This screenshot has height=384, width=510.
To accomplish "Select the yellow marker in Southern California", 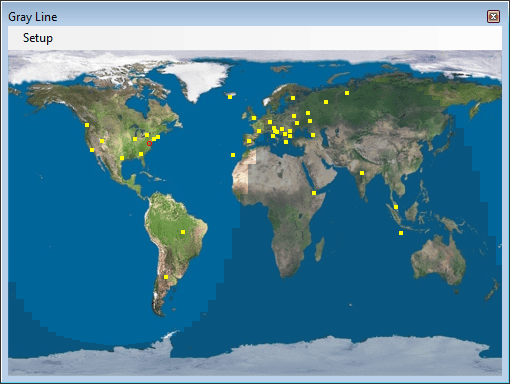I will tap(92, 150).
